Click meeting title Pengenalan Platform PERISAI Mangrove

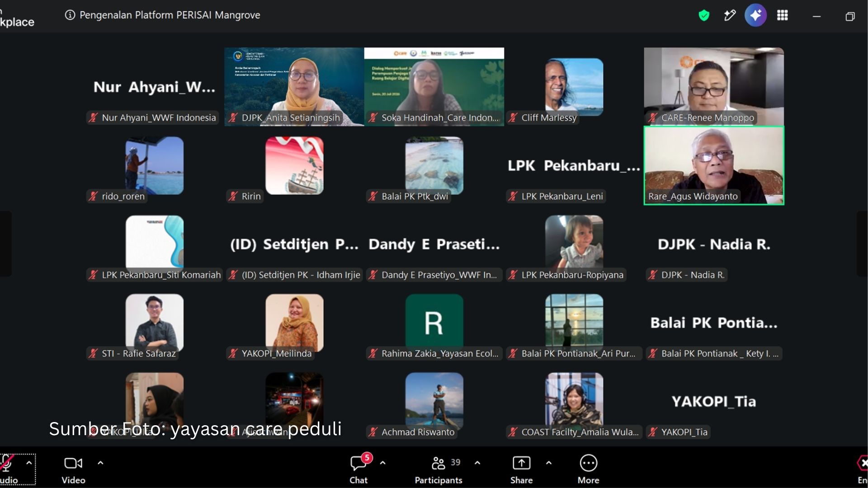coord(170,15)
